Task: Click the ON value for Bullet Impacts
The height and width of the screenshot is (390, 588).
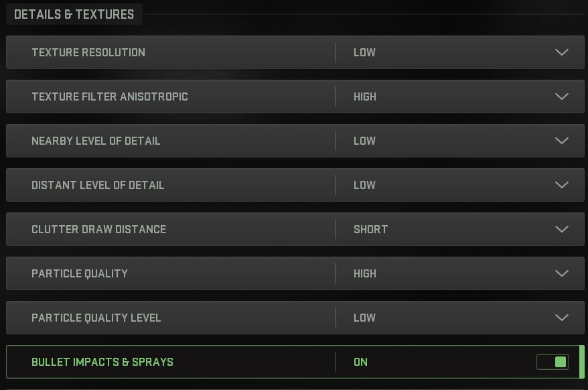Action: [360, 363]
